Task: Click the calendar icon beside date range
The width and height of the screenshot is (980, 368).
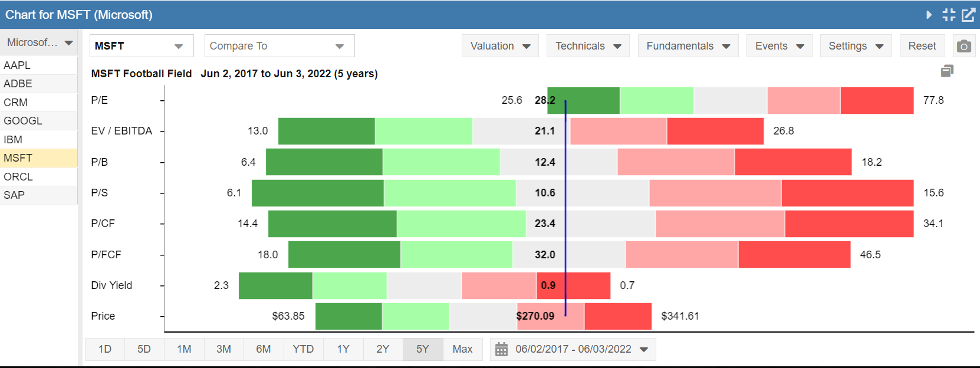Action: 501,350
